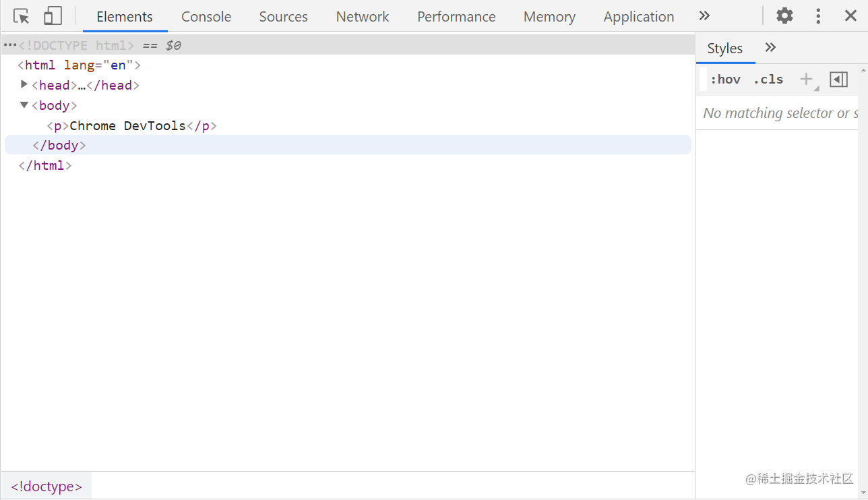The image size is (868, 500).
Task: Open the Memory tab
Action: pos(549,17)
